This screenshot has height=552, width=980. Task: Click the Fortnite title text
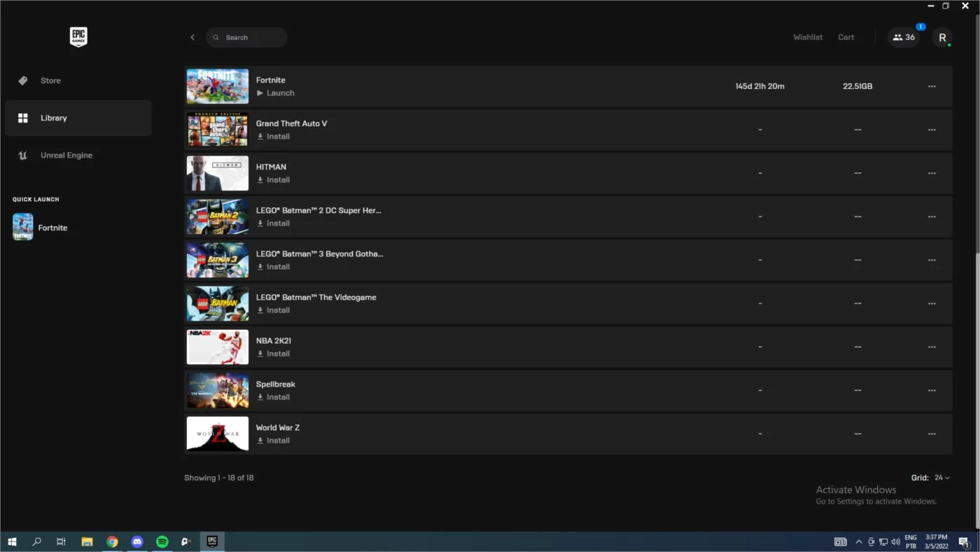pyautogui.click(x=270, y=80)
